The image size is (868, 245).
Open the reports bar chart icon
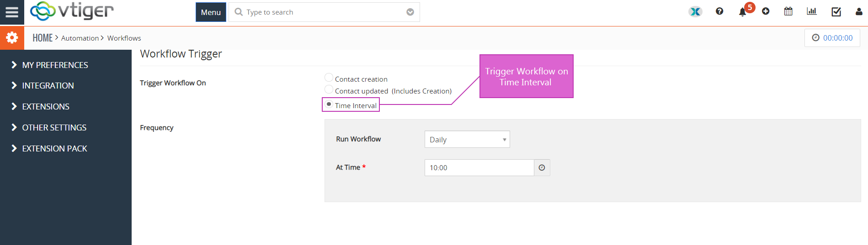tap(812, 11)
